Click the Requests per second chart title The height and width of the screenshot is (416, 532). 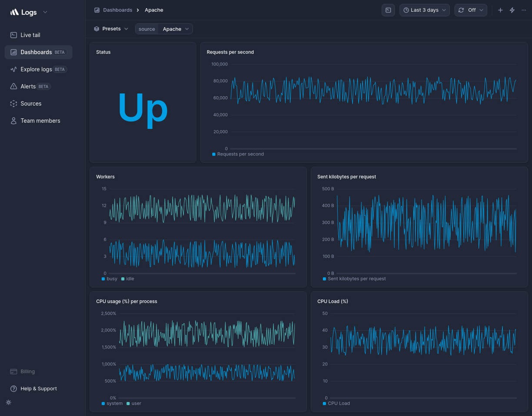pyautogui.click(x=230, y=52)
